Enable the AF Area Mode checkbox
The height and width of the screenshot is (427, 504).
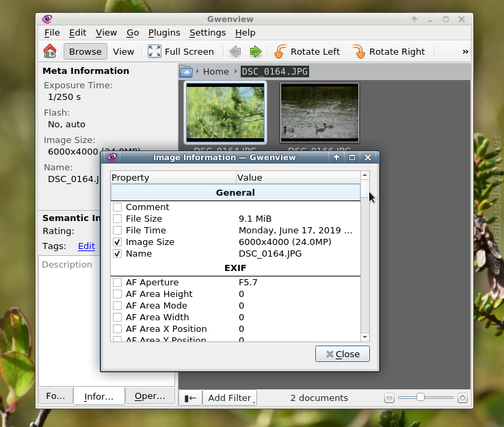118,305
